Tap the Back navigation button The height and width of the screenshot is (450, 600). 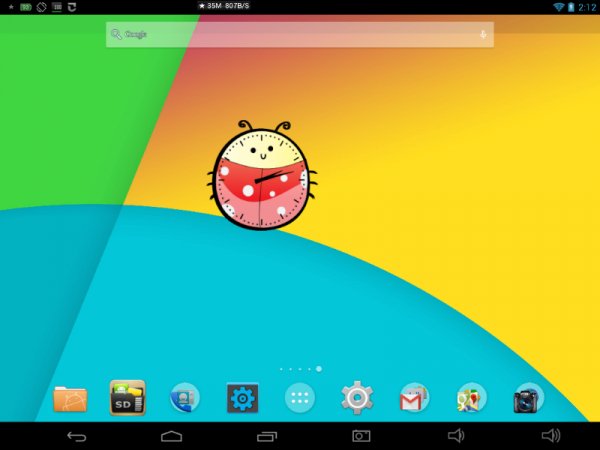point(77,436)
